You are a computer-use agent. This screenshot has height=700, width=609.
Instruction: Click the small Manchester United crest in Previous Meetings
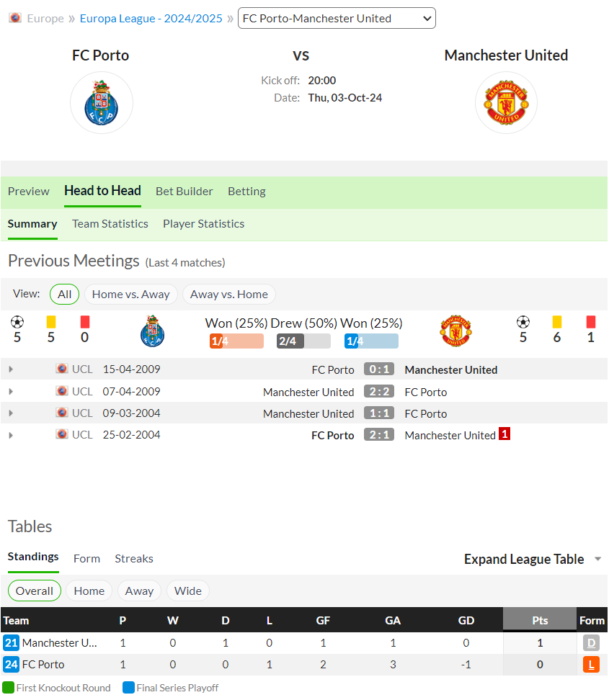(455, 331)
